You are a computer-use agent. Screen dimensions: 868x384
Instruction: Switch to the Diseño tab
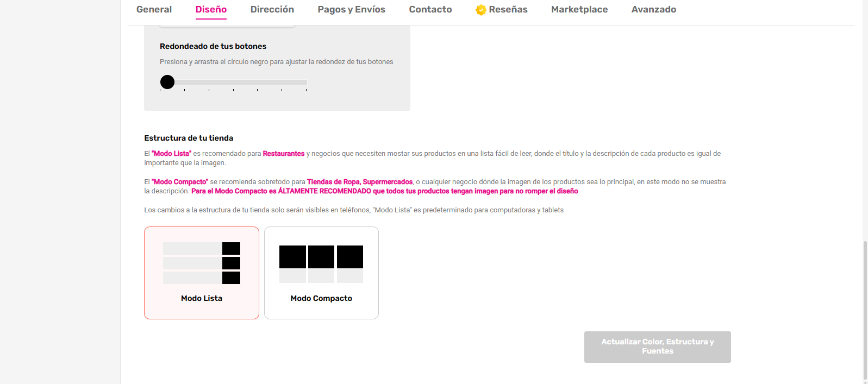click(211, 10)
